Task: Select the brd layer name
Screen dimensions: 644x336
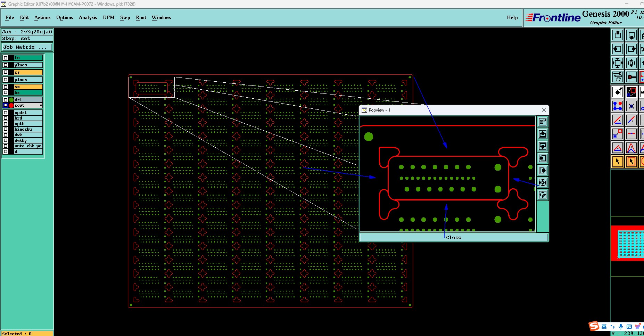Action: point(28,118)
